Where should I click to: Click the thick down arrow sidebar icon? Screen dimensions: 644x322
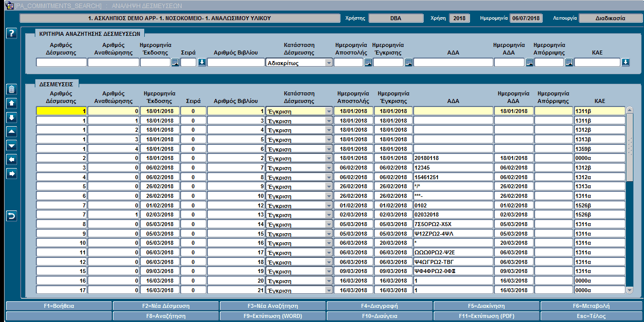tap(12, 118)
